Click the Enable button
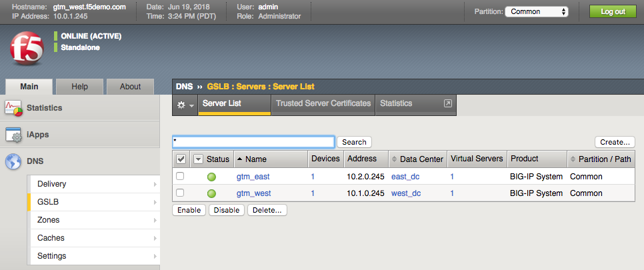Screen dimensions: 644x270 [x=189, y=210]
